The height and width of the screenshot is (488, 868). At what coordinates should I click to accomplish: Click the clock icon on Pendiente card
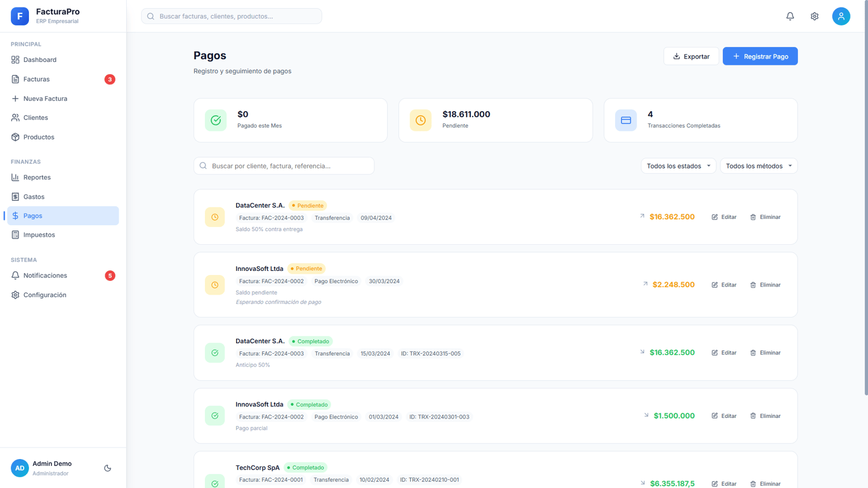click(x=421, y=120)
